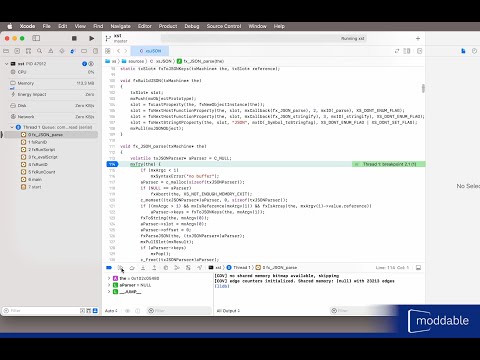Viewport: 480px width, 360px height.
Task: Open the All Output console dropdown
Action: pyautogui.click(x=228, y=311)
